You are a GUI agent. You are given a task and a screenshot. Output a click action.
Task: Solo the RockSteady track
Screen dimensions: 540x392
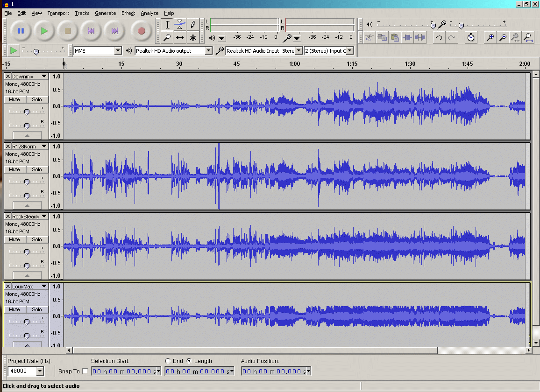tap(37, 239)
